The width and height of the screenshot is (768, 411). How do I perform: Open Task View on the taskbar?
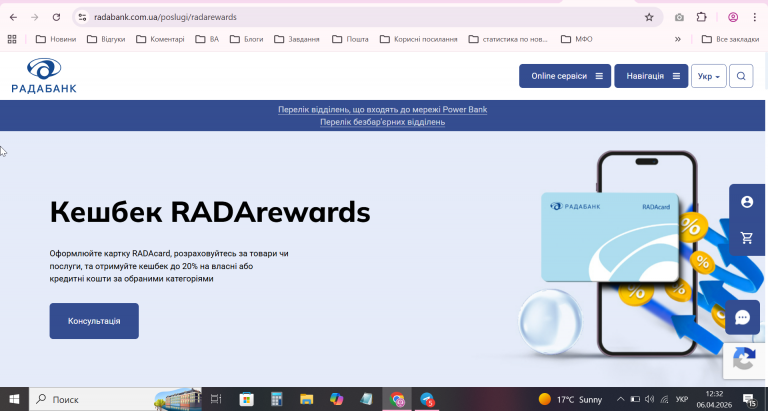coord(216,399)
